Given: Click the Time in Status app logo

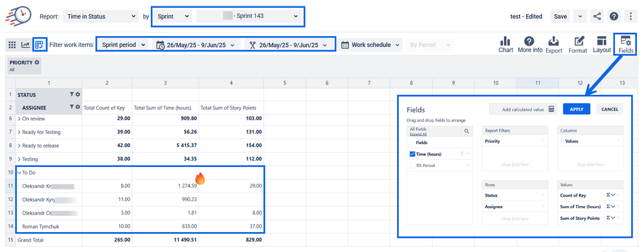Looking at the screenshot, I should point(18,15).
